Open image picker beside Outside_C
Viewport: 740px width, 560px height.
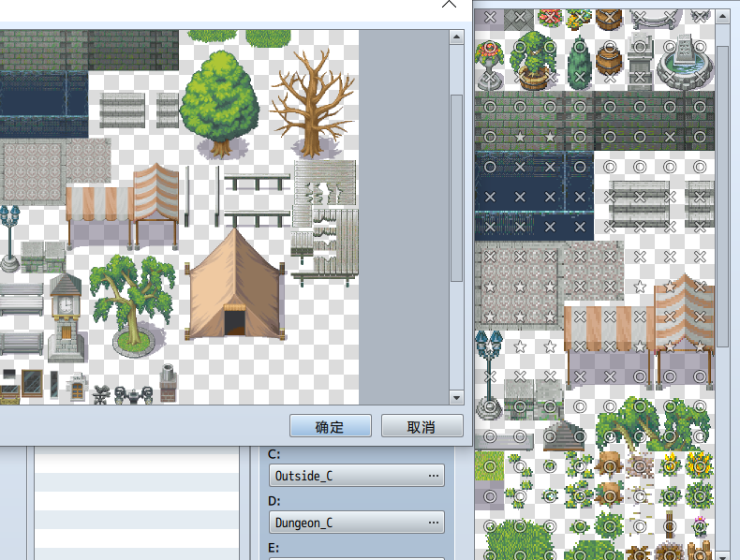pos(434,476)
